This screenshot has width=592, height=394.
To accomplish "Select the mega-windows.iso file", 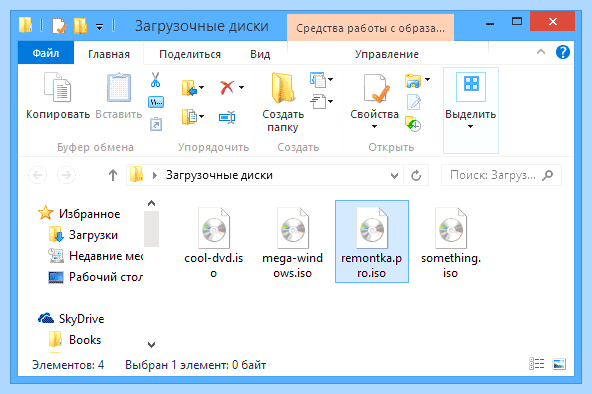I will coord(293,242).
